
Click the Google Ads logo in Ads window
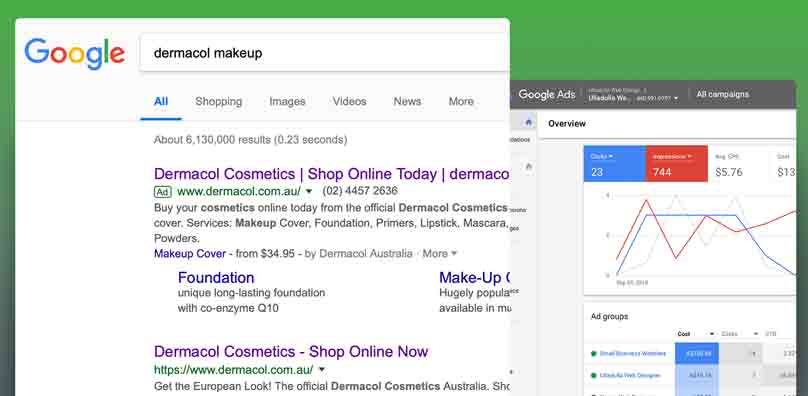pyautogui.click(x=547, y=94)
